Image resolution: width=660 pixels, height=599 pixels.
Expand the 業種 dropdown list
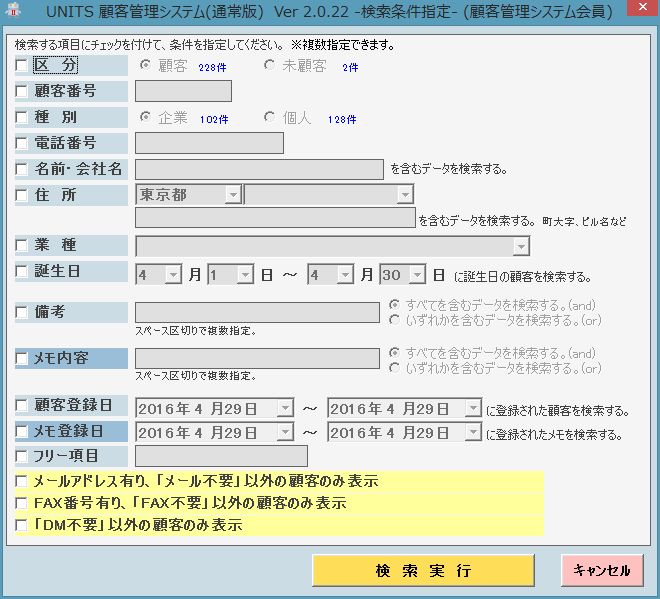pos(521,246)
